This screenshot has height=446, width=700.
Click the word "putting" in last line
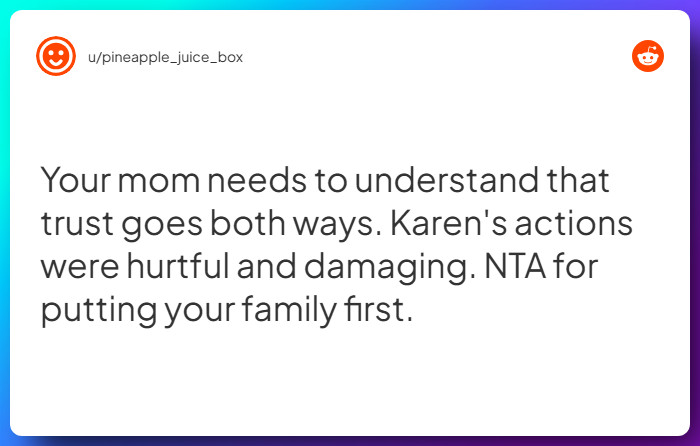(99, 311)
